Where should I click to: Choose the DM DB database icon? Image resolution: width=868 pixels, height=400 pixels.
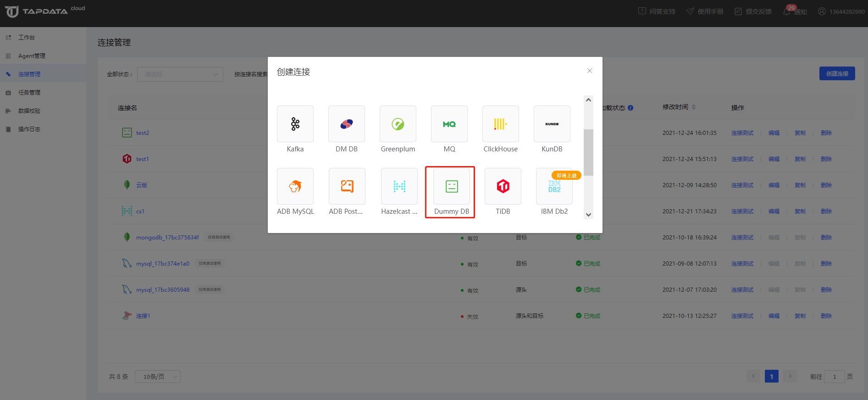coord(347,124)
